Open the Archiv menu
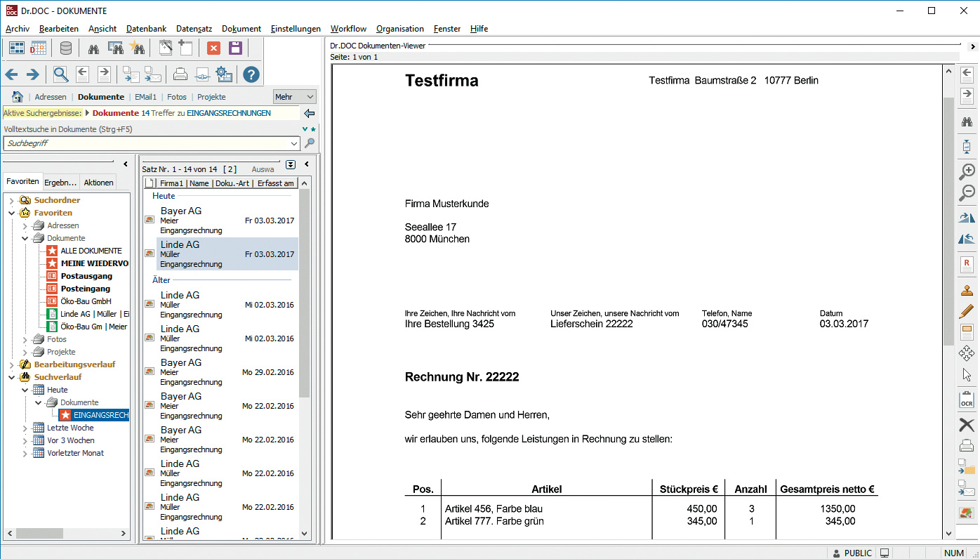Viewport: 980px width, 559px height. (18, 29)
